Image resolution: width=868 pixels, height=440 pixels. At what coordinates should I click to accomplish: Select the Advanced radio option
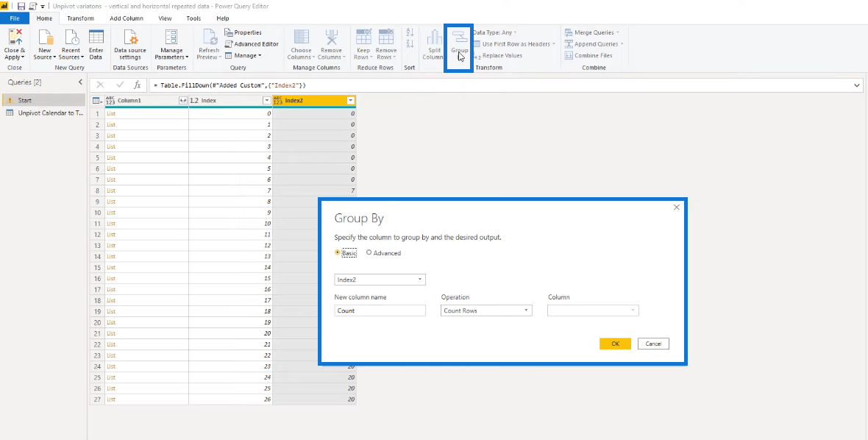(x=369, y=252)
